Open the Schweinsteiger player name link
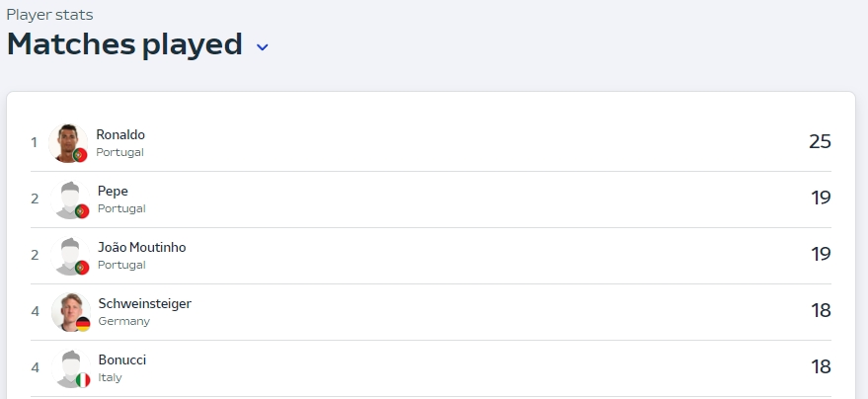 (x=145, y=304)
